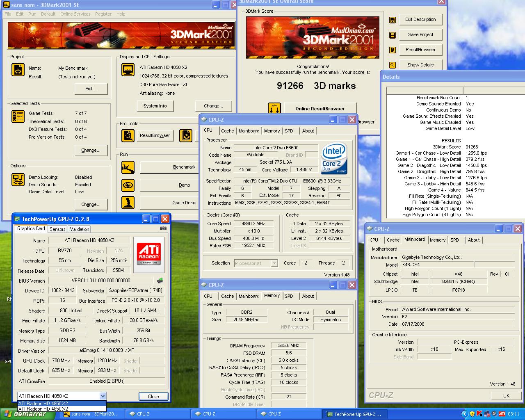Viewport: 525px width, 420px height.
Task: Open the File menu in 3DMark2001
Action: coord(8,14)
